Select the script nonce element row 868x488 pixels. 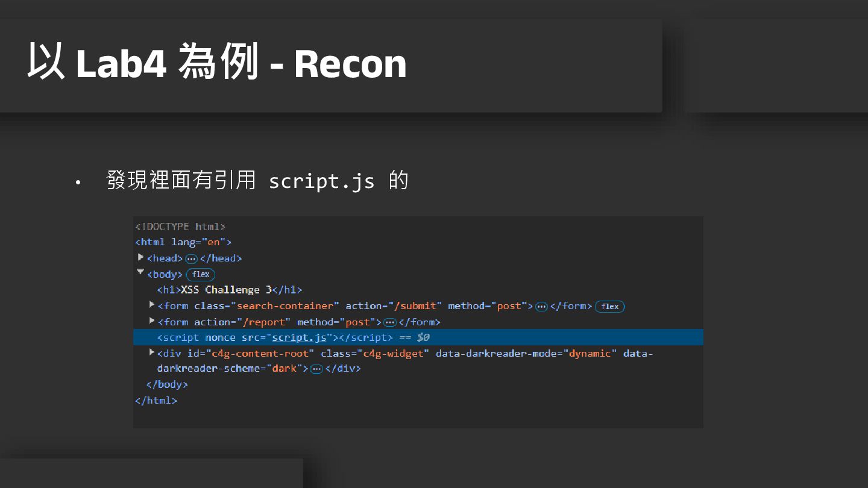tap(418, 337)
